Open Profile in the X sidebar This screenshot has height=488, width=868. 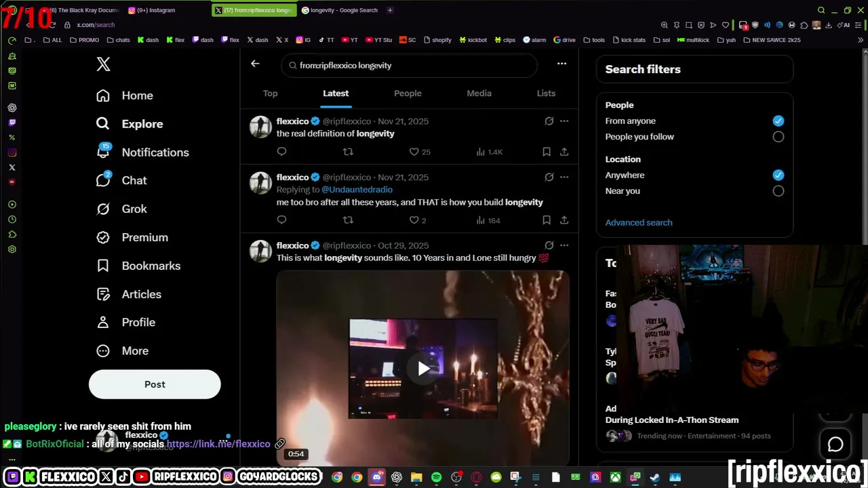[126, 323]
